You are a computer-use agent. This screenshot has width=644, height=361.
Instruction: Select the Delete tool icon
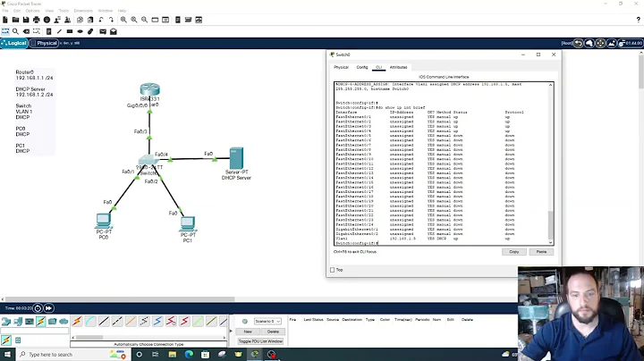26,31
